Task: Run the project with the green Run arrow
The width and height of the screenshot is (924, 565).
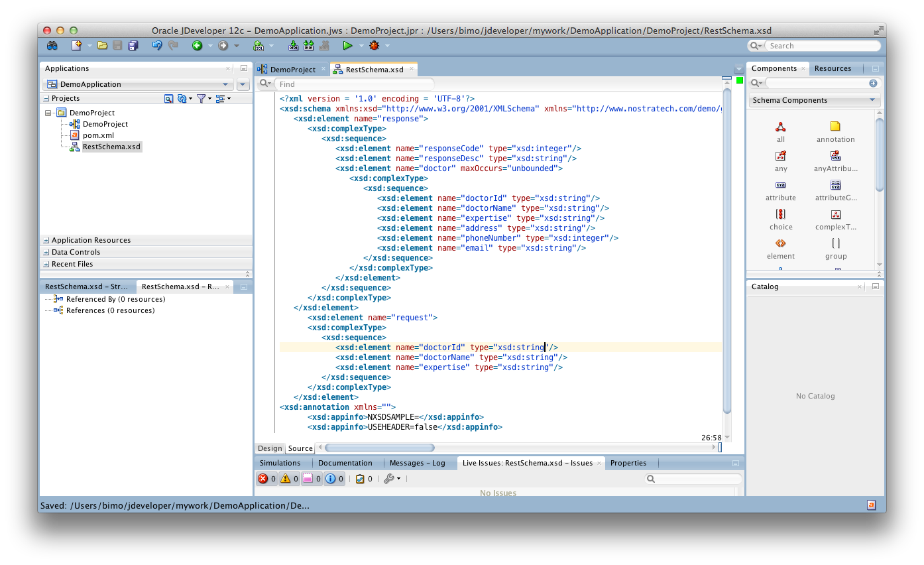Action: [x=348, y=45]
